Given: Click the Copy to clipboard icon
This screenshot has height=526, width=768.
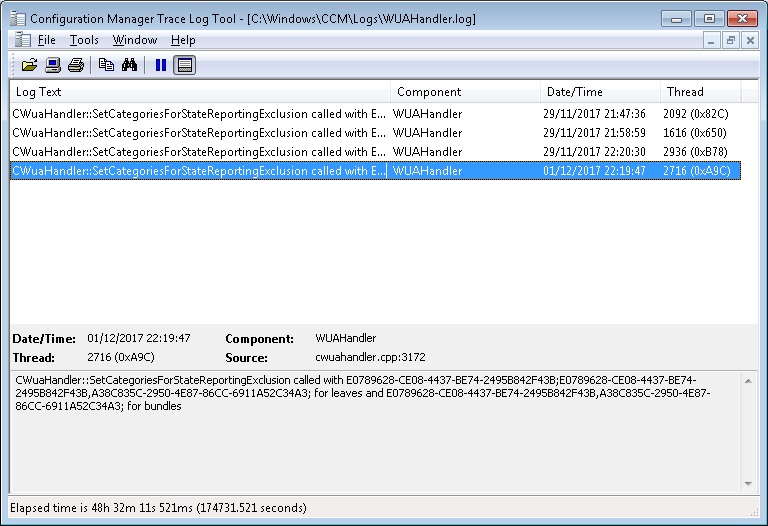Looking at the screenshot, I should [106, 65].
